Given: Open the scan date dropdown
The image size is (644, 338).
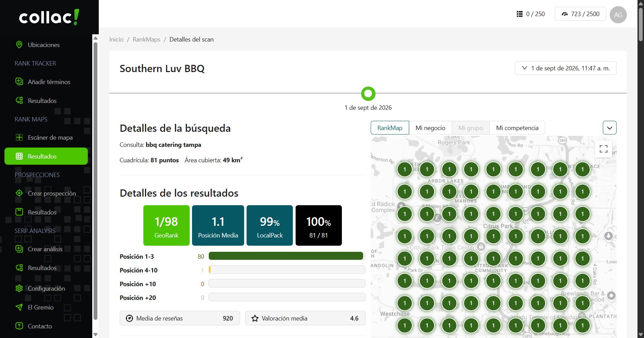Looking at the screenshot, I should click(565, 68).
